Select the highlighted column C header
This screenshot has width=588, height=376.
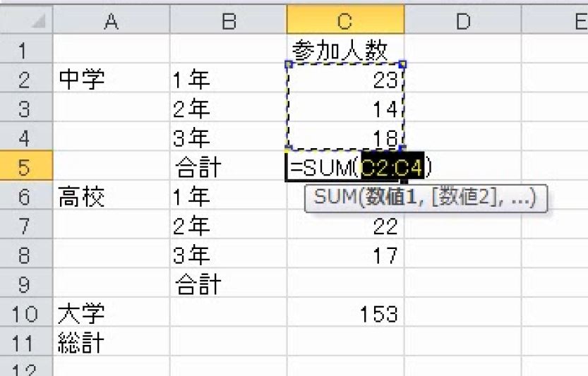345,20
